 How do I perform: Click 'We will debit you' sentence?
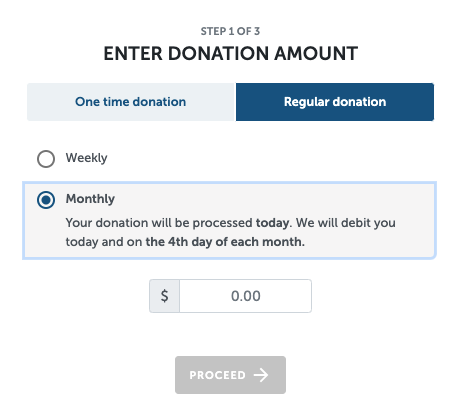click(346, 223)
